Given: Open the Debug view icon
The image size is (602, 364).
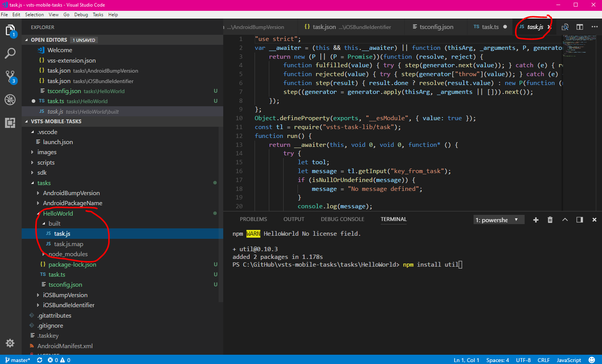Looking at the screenshot, I should (10, 100).
